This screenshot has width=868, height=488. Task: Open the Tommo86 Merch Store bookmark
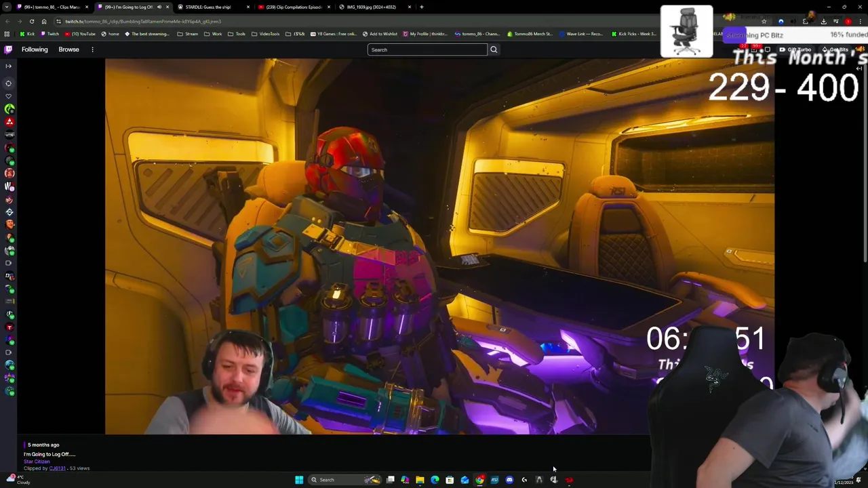531,34
